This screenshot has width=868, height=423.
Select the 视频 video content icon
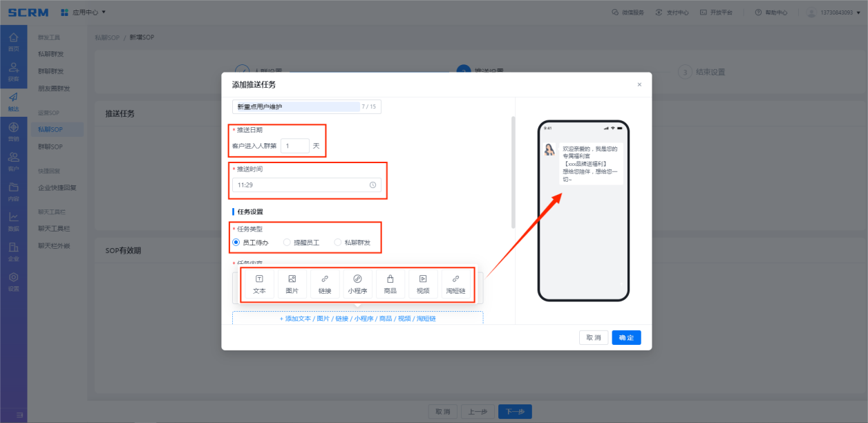pyautogui.click(x=423, y=284)
